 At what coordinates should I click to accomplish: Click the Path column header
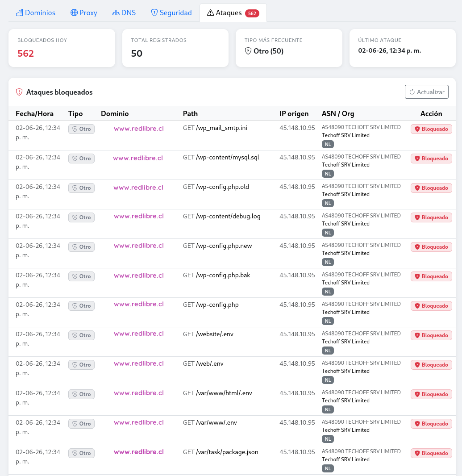click(190, 113)
